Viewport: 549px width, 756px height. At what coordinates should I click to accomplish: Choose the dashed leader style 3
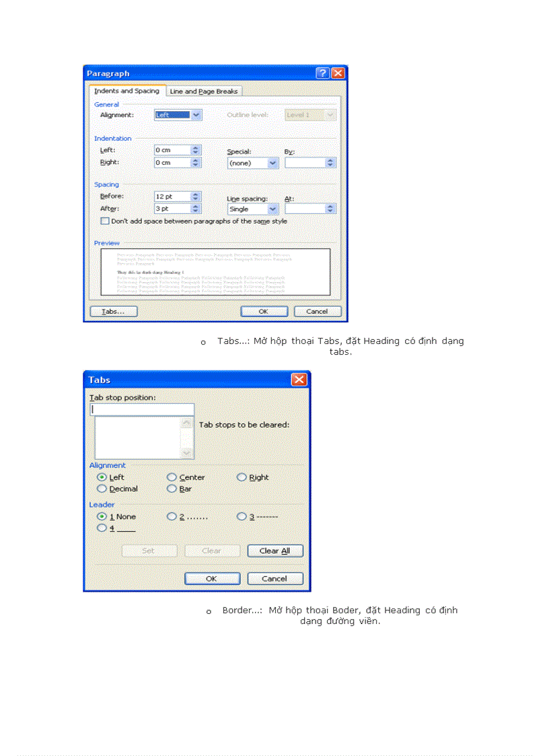(241, 516)
